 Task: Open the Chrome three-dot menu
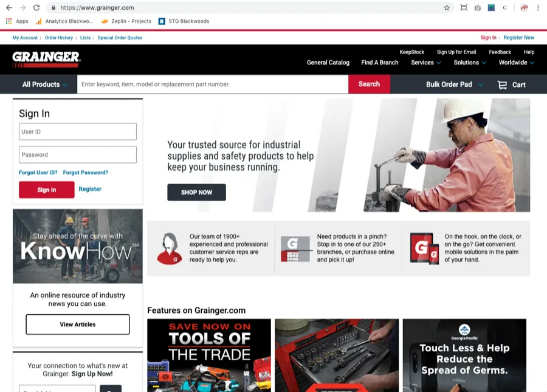pos(538,8)
